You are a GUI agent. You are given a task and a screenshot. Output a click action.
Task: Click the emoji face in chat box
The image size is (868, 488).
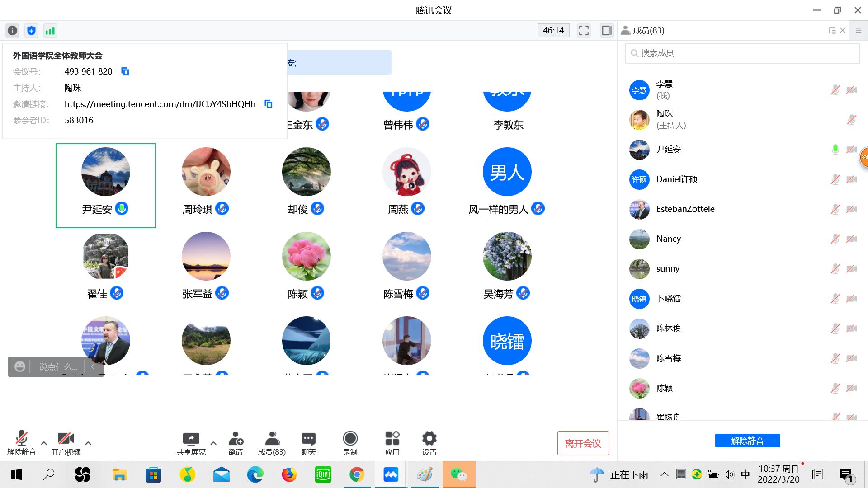point(19,366)
